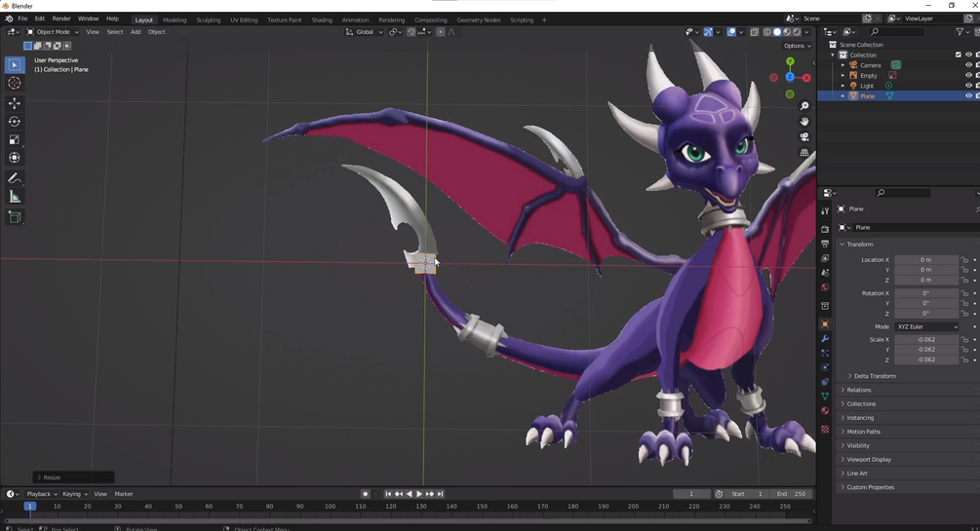This screenshot has height=531, width=980.
Task: Open the Tool properties tab
Action: (825, 211)
